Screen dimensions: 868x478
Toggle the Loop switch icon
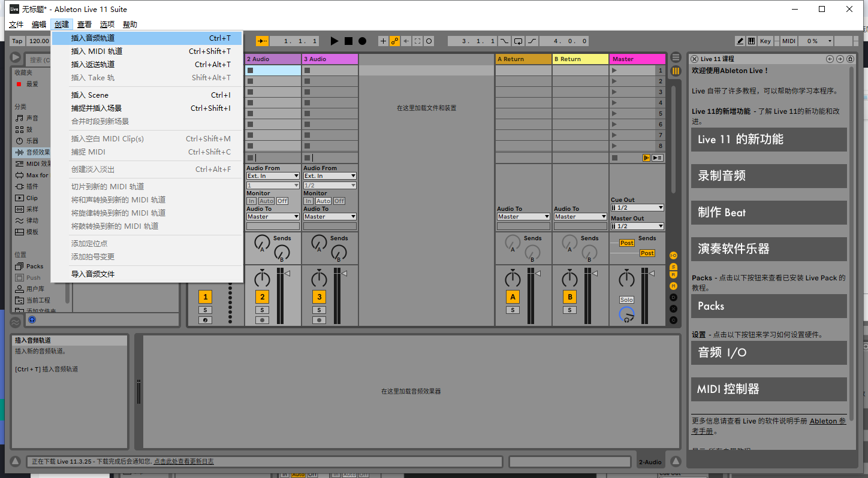[x=518, y=41]
